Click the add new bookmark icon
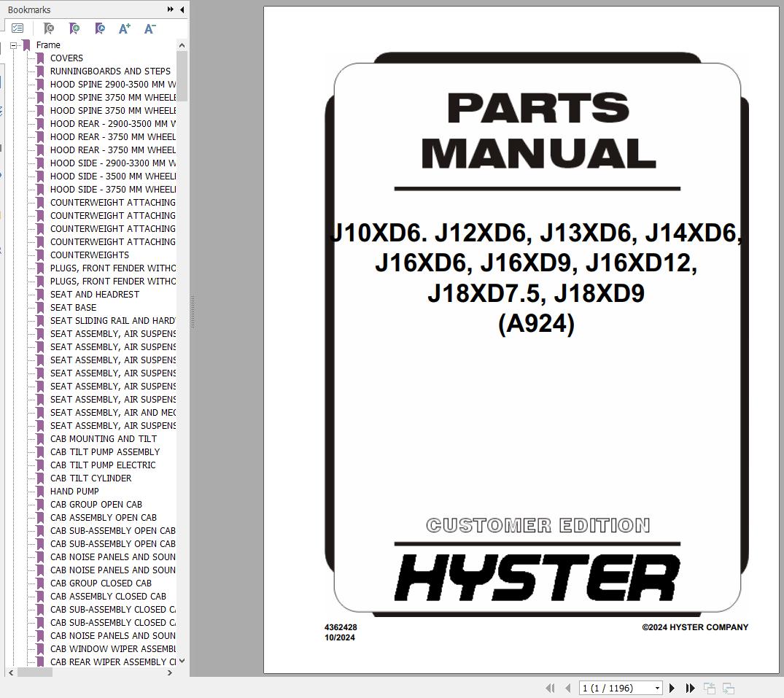The image size is (784, 698). 74,28
